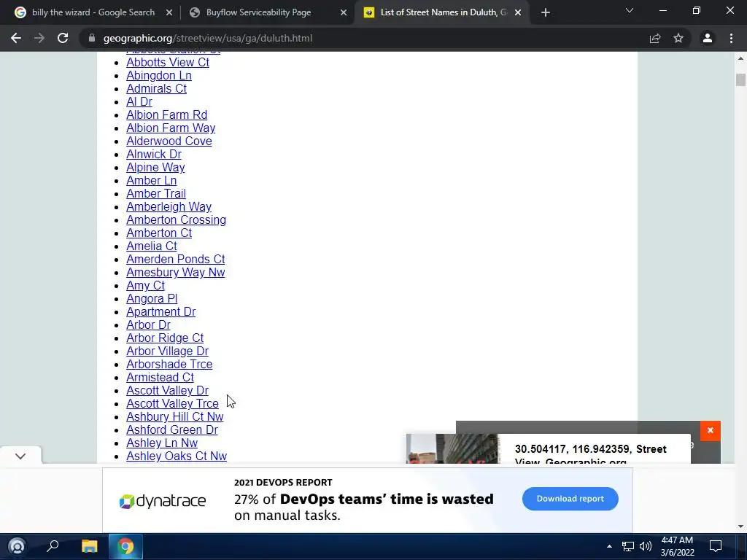Screen dimensions: 747x560
Task: Open the Chrome profile icon
Action: 708,38
